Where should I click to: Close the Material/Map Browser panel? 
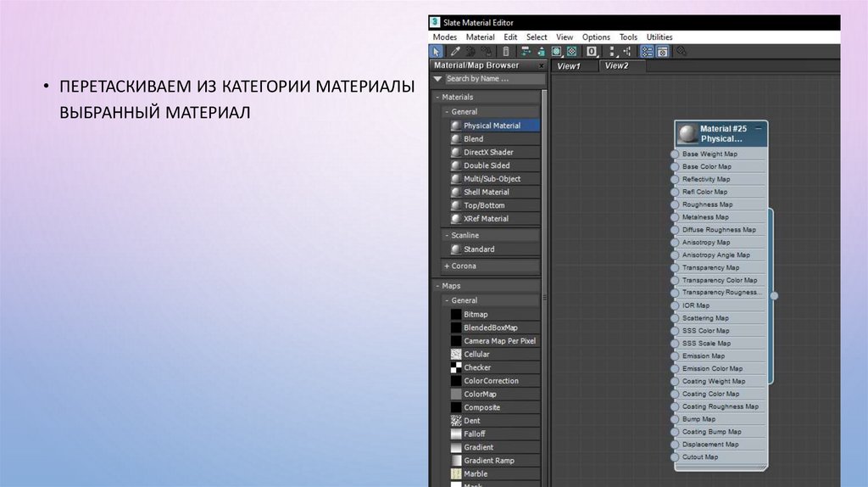pyautogui.click(x=542, y=65)
